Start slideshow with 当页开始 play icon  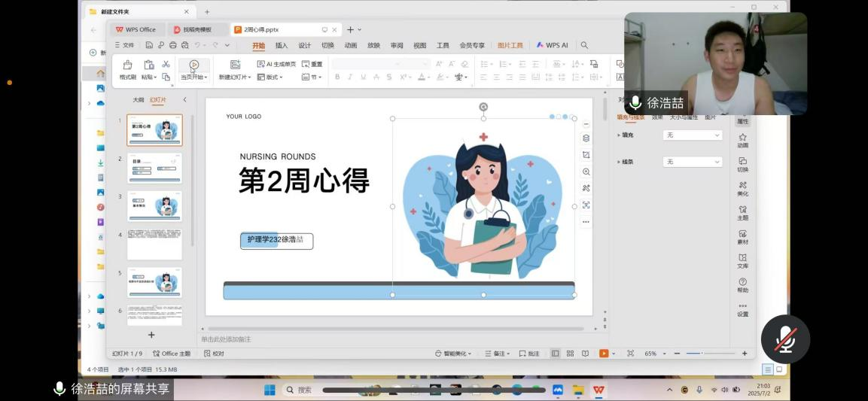click(x=193, y=65)
